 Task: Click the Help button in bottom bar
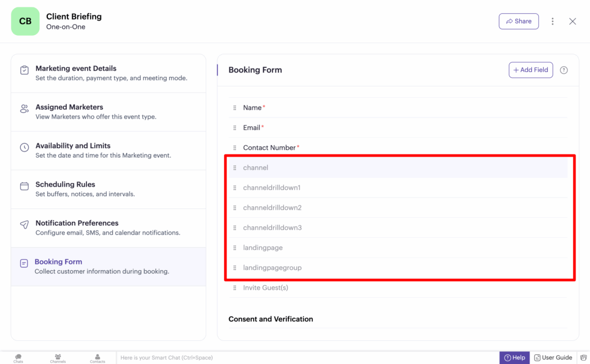pyautogui.click(x=515, y=358)
